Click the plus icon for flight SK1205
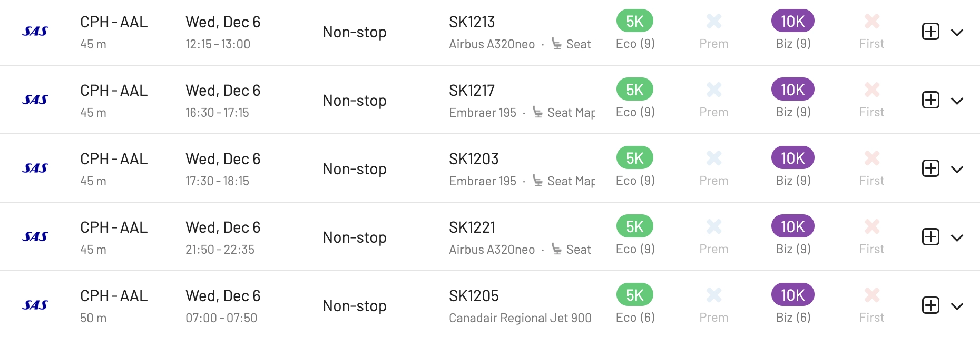The image size is (980, 337). (x=930, y=305)
